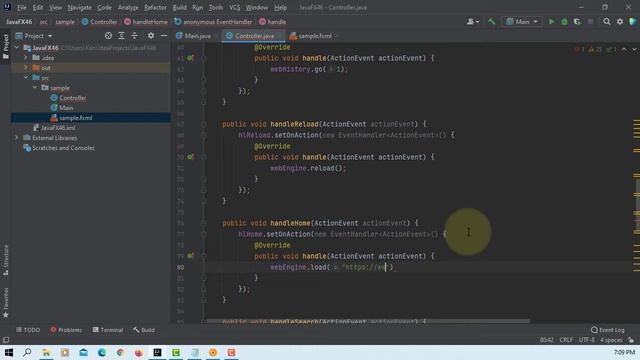Click the red error count in the inspection widget
Screen dimensions: 640x360
pos(579,49)
